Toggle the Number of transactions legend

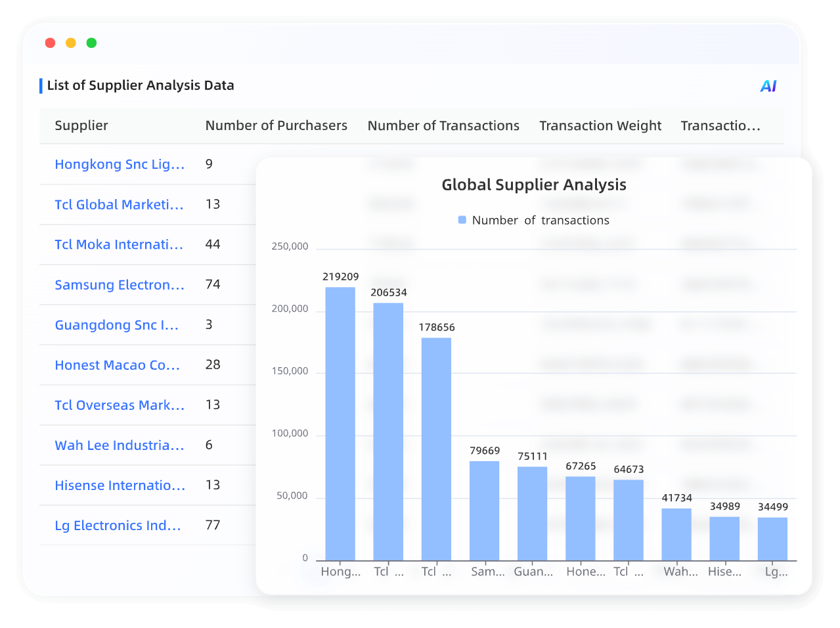[x=541, y=220]
